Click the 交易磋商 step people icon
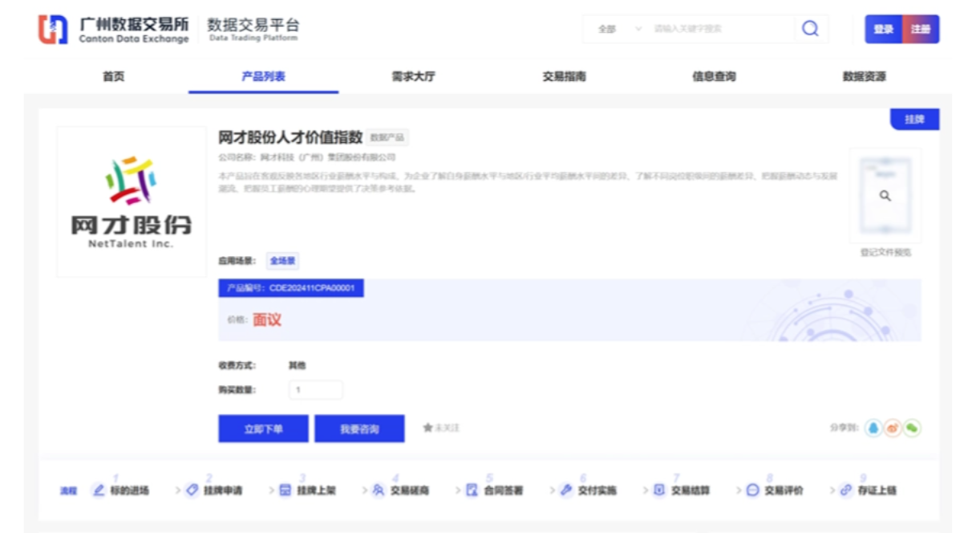 [379, 490]
